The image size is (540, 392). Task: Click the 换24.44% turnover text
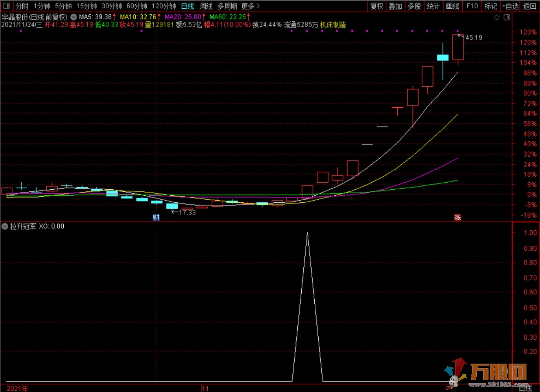pos(267,25)
